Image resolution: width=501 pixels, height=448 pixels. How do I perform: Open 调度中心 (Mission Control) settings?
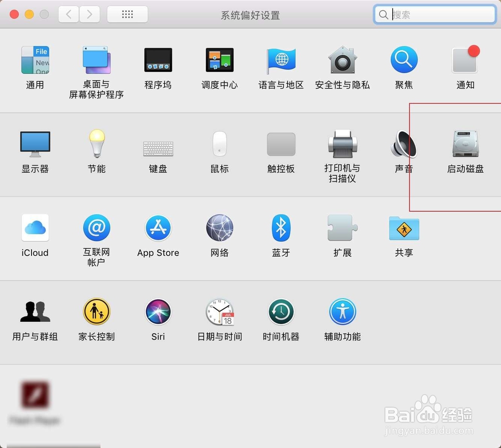219,60
